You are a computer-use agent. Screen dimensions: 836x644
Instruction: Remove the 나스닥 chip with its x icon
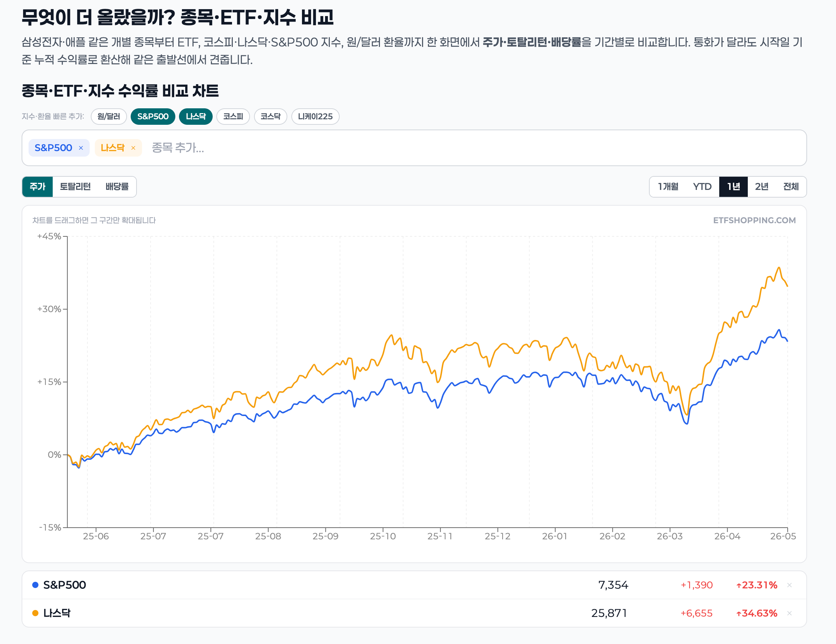[133, 148]
